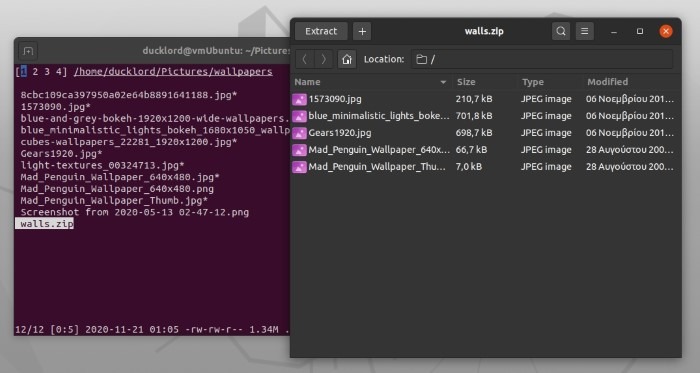
Task: Select 8cbc109ca397950a02e64b8891641188.jpg in terminal
Action: click(x=129, y=95)
